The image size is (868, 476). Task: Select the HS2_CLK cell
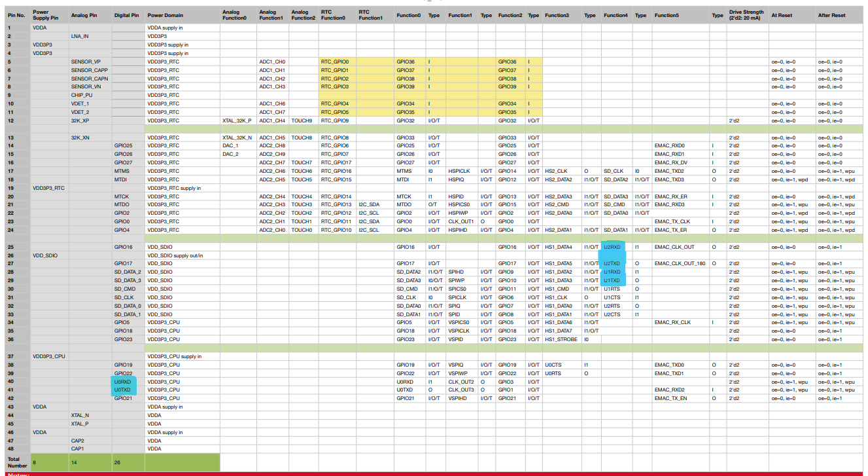click(563, 171)
